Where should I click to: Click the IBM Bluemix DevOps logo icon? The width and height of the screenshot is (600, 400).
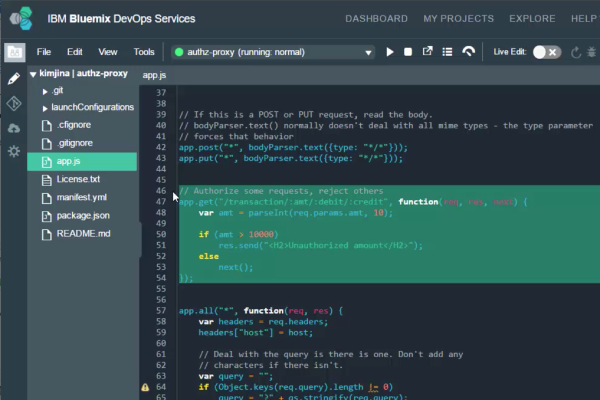tap(21, 18)
